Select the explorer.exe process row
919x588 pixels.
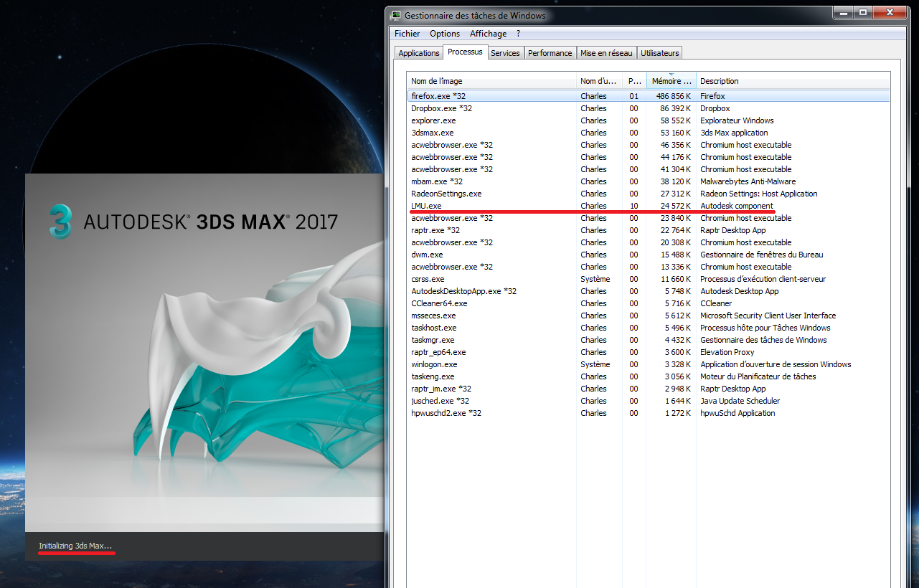click(649, 120)
